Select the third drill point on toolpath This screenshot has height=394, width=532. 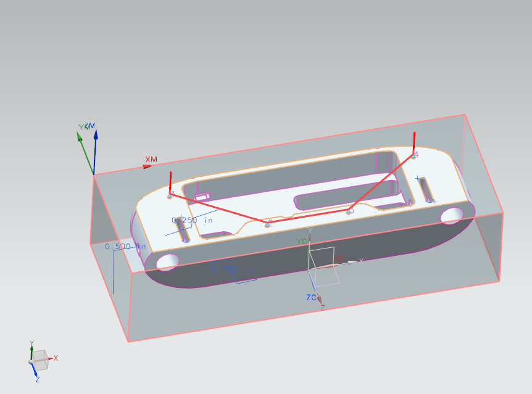click(x=349, y=211)
